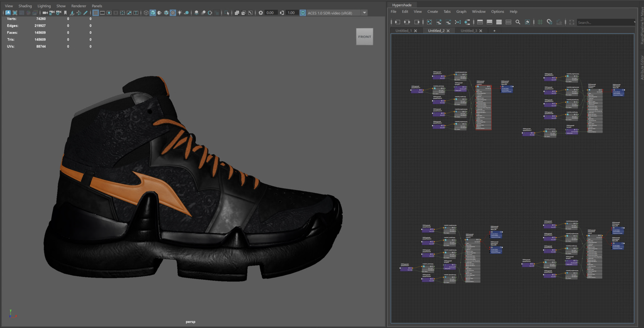Open the Graph menu in Hypershade
Screen dimensions: 644x328
(461, 12)
